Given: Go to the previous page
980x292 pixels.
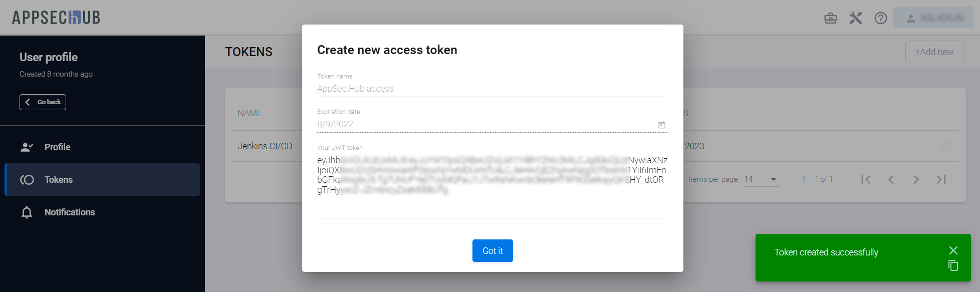Looking at the screenshot, I should tap(891, 179).
